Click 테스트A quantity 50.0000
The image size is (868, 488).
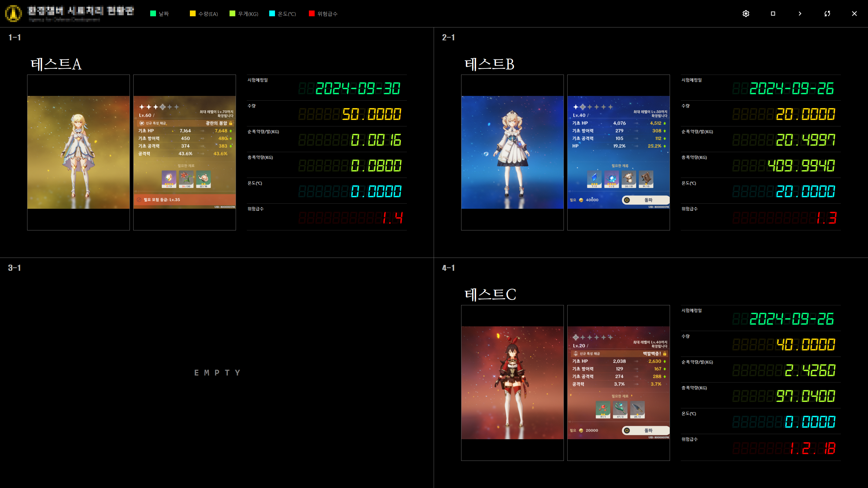tap(372, 114)
